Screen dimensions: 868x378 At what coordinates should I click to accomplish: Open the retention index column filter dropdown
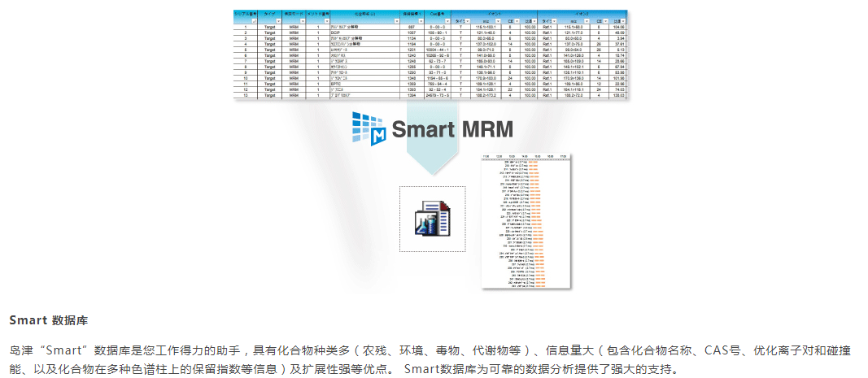point(421,22)
